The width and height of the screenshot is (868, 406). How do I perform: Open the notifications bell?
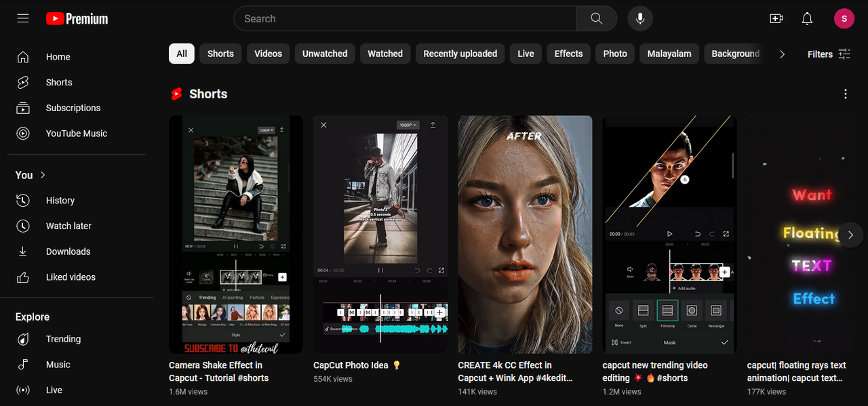pos(807,18)
